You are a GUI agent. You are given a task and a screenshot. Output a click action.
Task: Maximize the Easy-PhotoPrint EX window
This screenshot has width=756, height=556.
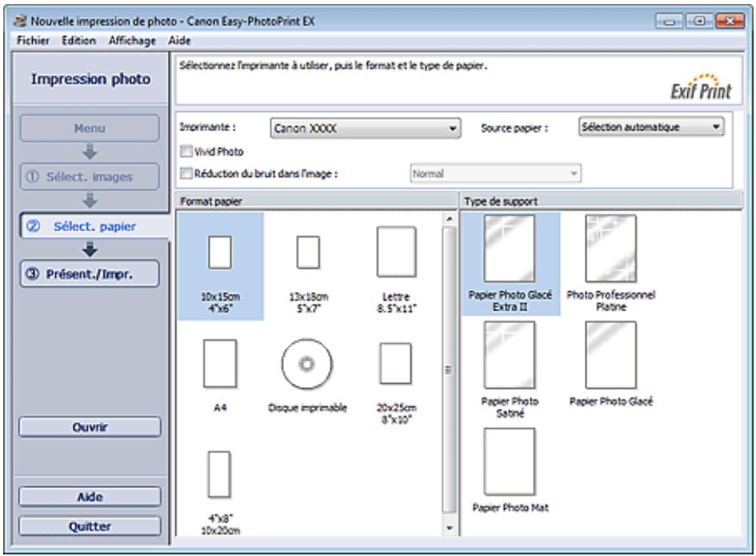[699, 22]
